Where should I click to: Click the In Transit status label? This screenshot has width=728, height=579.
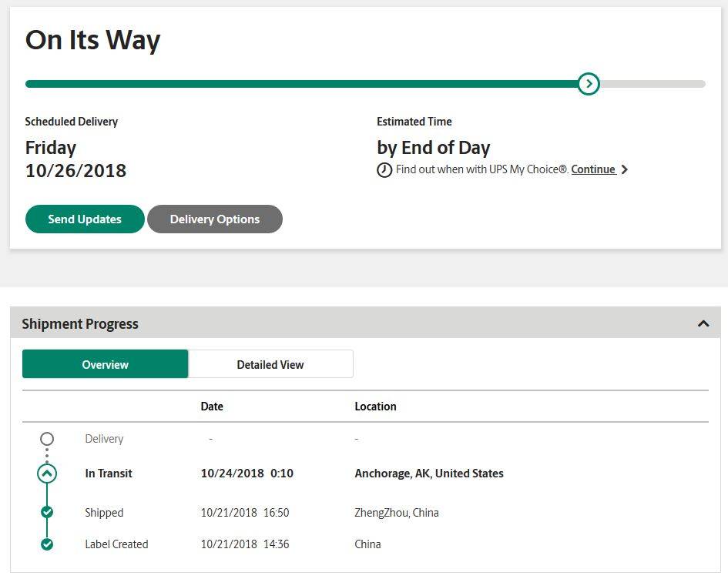pos(109,474)
